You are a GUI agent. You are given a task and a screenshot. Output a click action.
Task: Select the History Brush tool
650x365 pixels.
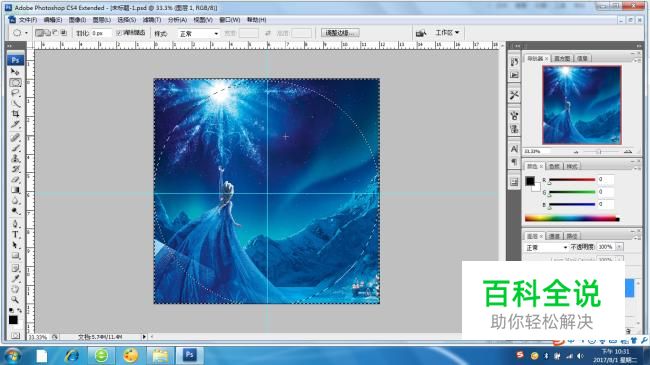(15, 169)
